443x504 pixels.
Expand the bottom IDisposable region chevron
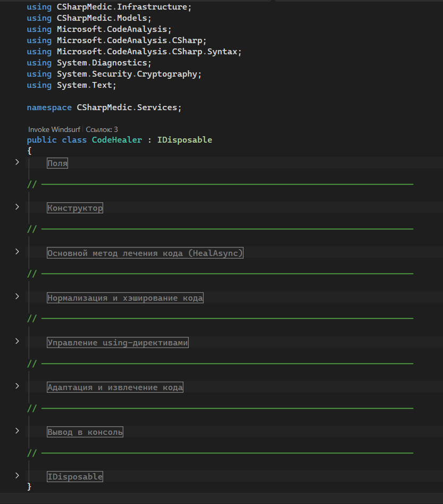pos(17,475)
